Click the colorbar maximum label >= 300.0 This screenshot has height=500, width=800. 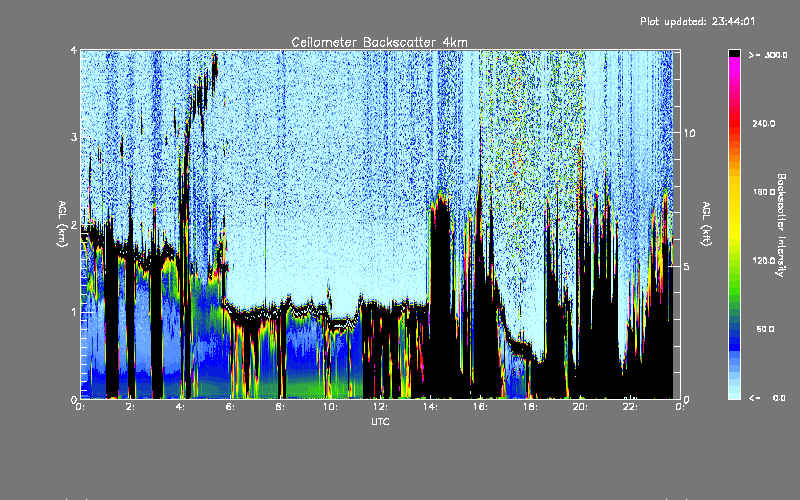tap(768, 55)
